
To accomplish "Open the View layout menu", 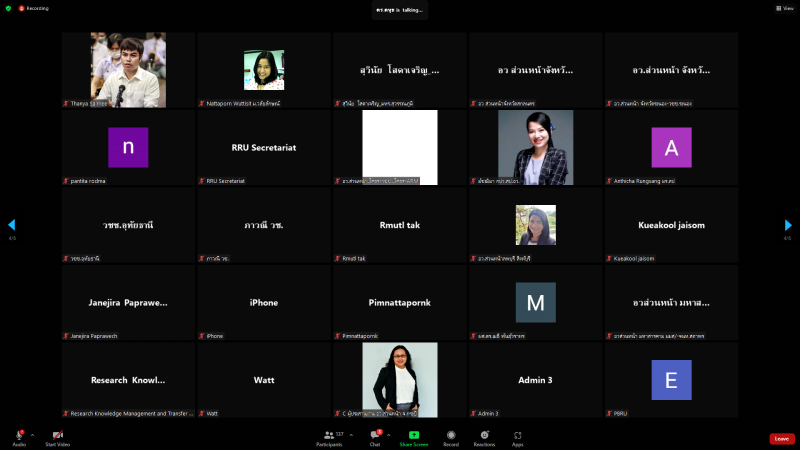I will tap(786, 8).
